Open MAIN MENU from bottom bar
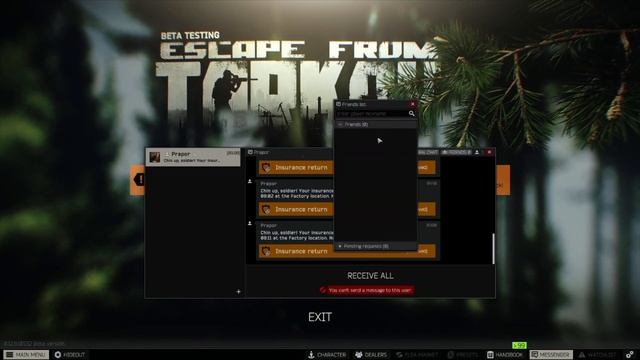Image resolution: width=640 pixels, height=360 pixels. pyautogui.click(x=26, y=355)
